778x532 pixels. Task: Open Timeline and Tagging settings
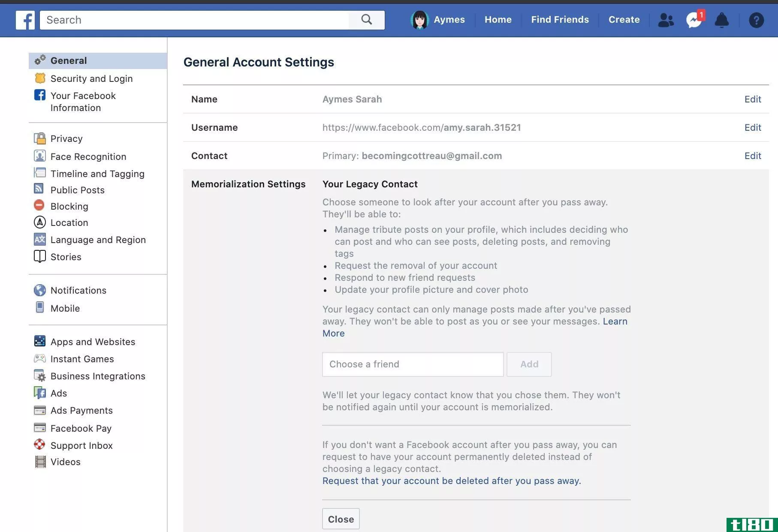tap(97, 174)
